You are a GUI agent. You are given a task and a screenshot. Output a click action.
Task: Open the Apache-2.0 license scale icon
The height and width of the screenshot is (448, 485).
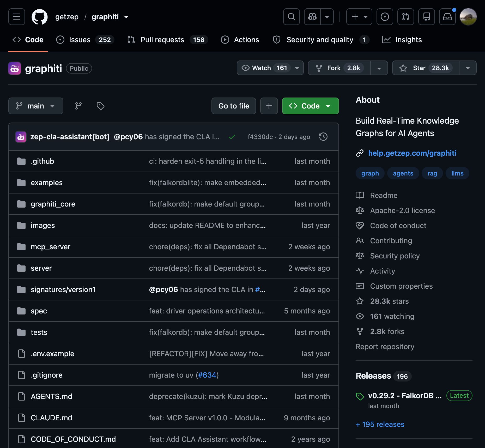(360, 210)
